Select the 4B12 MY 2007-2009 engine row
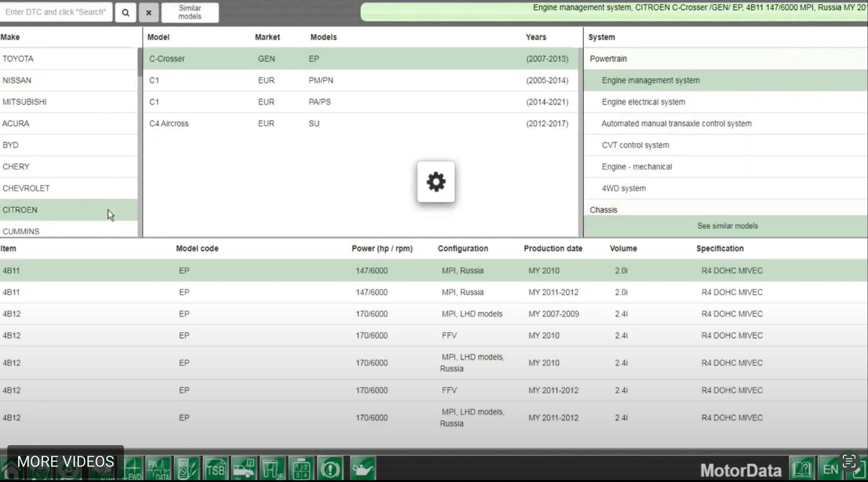 click(x=434, y=314)
